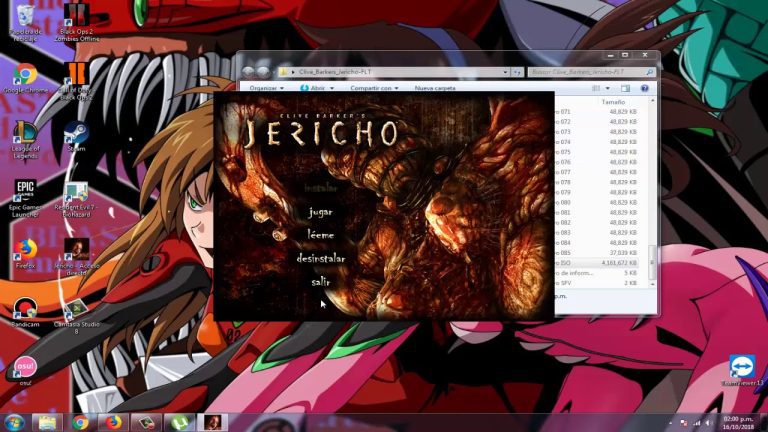Expand the view options dropdown arrow
This screenshot has width=768, height=432.
pyautogui.click(x=608, y=88)
